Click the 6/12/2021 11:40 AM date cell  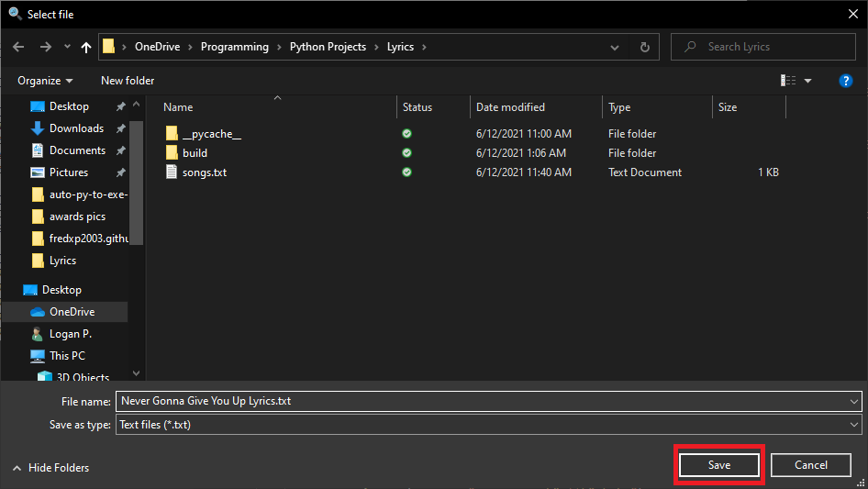(x=524, y=172)
